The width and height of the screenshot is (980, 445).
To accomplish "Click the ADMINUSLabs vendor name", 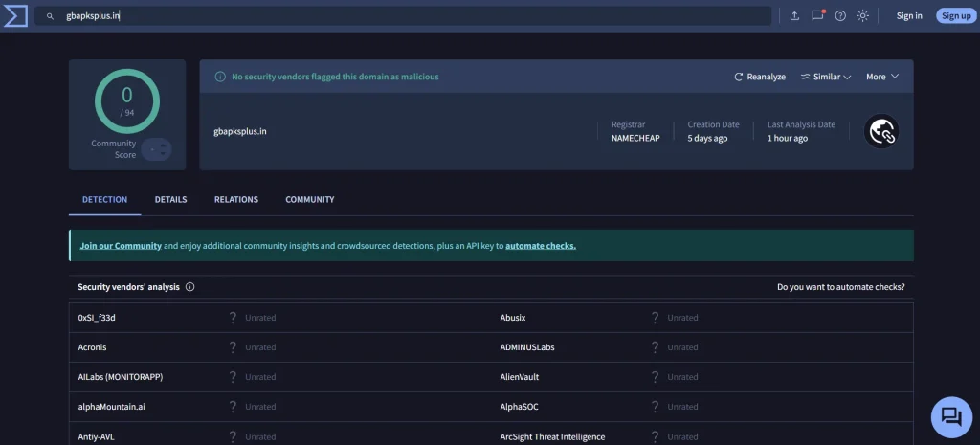I will pos(527,346).
